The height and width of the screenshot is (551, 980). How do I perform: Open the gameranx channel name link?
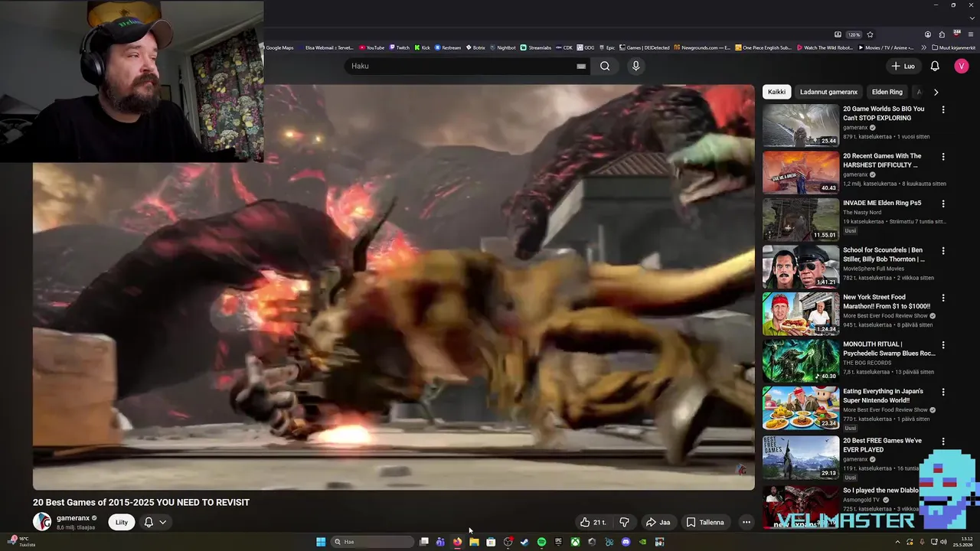73,518
